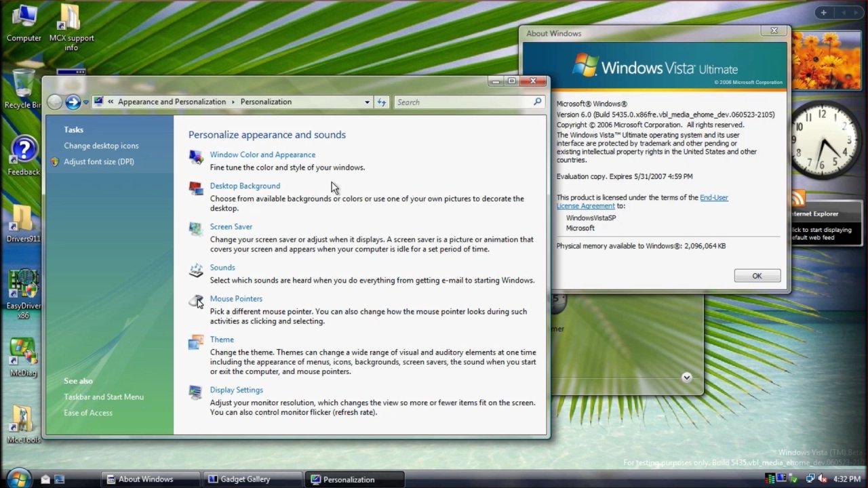868x488 pixels.
Task: Open the recent pages dropdown arrow
Action: 85,103
